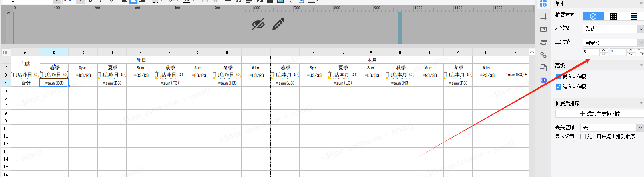
Task: Collapse the 高级 section
Action: (641, 65)
